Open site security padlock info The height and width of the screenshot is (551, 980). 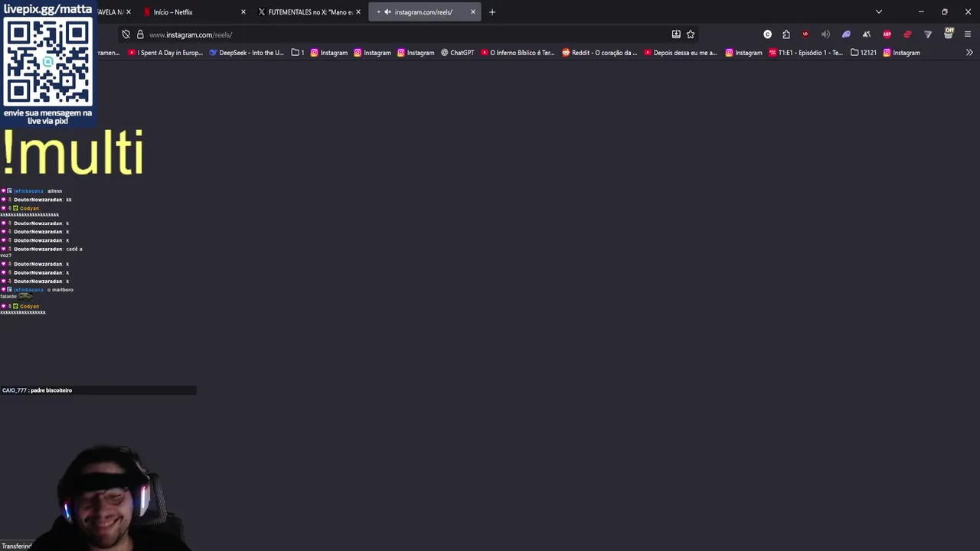tap(140, 34)
